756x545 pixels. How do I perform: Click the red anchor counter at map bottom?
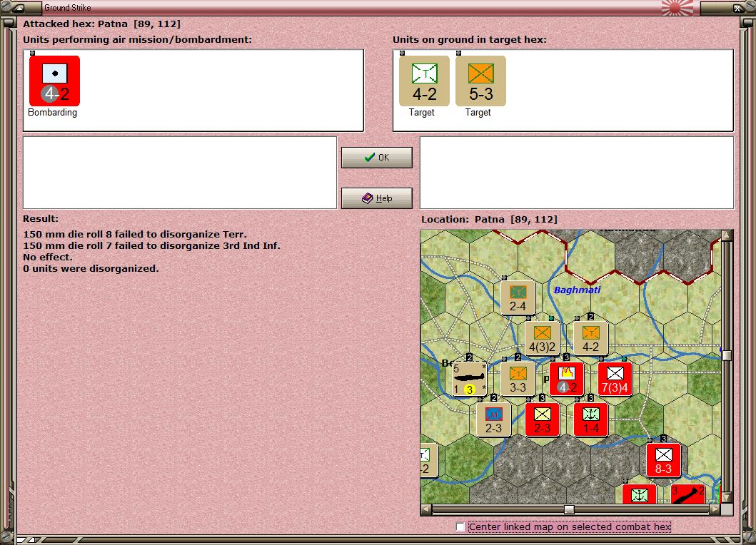coord(640,494)
